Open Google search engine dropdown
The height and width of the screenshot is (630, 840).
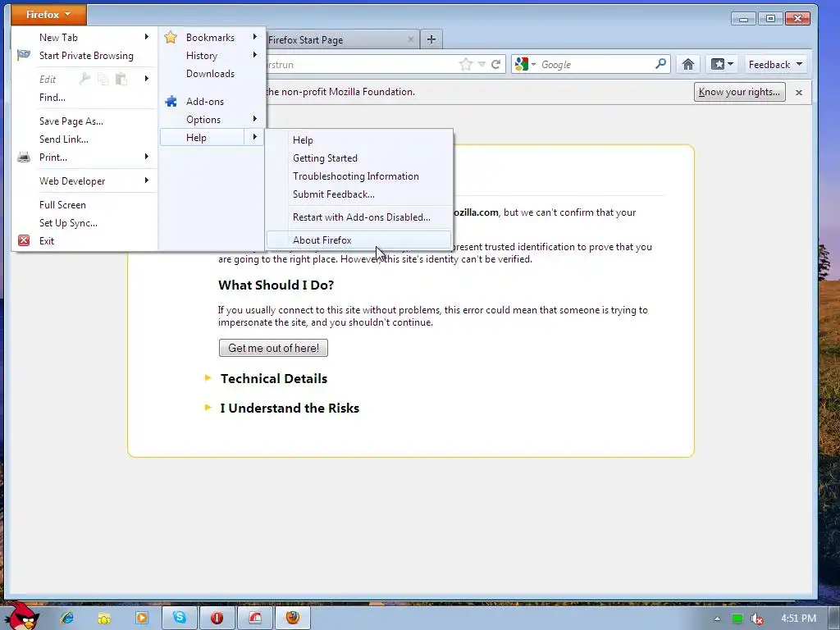pyautogui.click(x=524, y=64)
